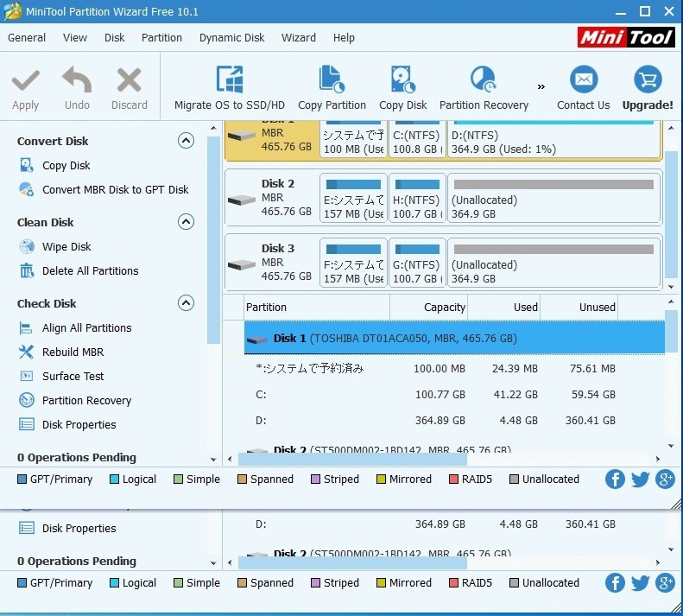Open the Help menu
The image size is (683, 616).
tap(344, 38)
